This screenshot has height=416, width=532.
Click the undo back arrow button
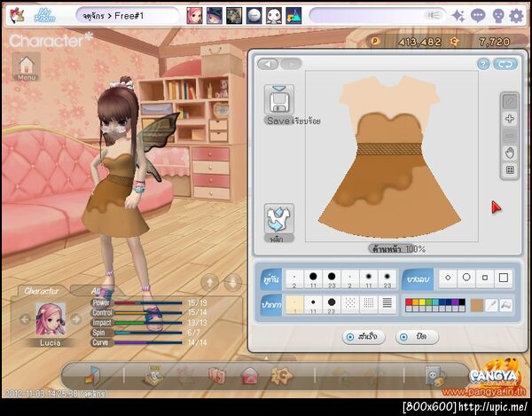tap(268, 64)
